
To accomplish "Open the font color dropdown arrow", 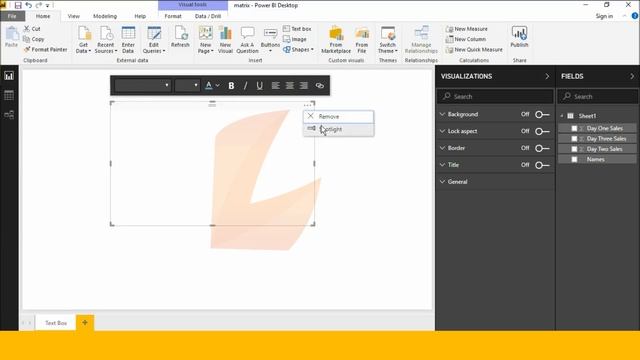I will tap(218, 86).
